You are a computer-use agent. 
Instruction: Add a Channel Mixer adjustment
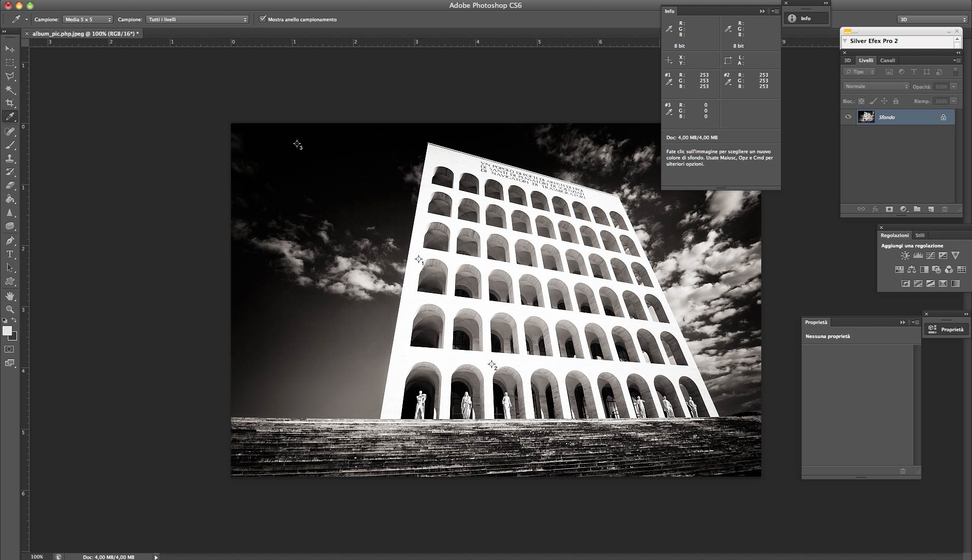click(949, 270)
